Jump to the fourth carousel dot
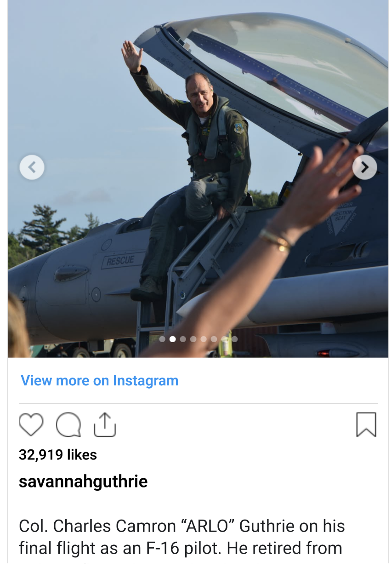 tap(193, 339)
